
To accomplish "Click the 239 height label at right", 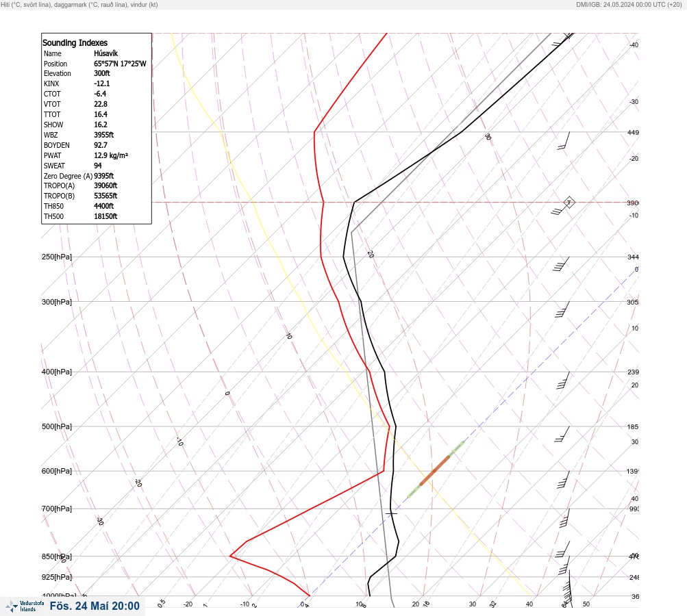I will [633, 372].
